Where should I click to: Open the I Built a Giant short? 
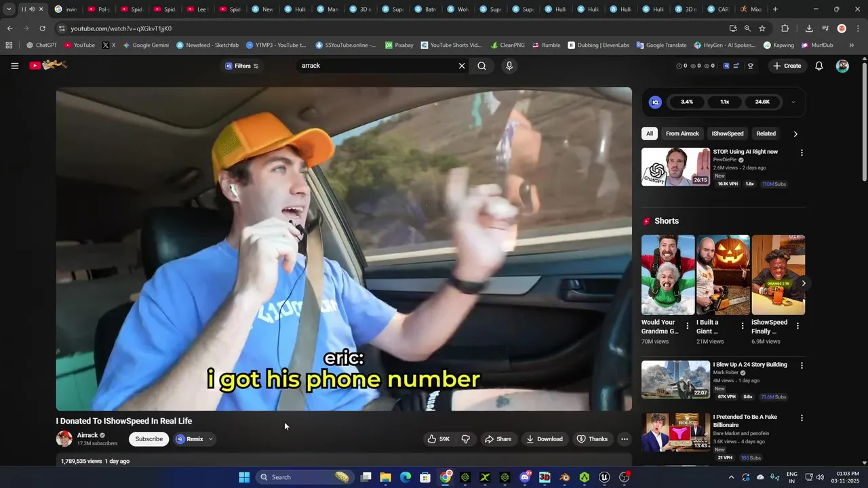(x=723, y=274)
